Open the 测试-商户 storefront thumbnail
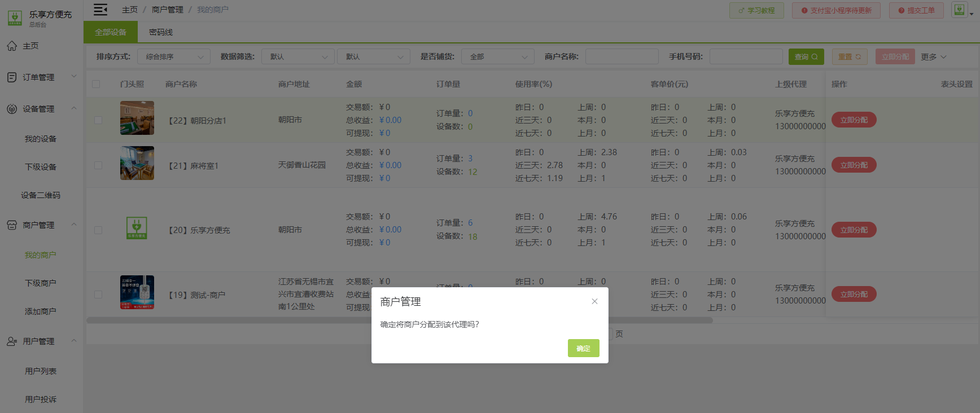980x413 pixels. pos(137,292)
